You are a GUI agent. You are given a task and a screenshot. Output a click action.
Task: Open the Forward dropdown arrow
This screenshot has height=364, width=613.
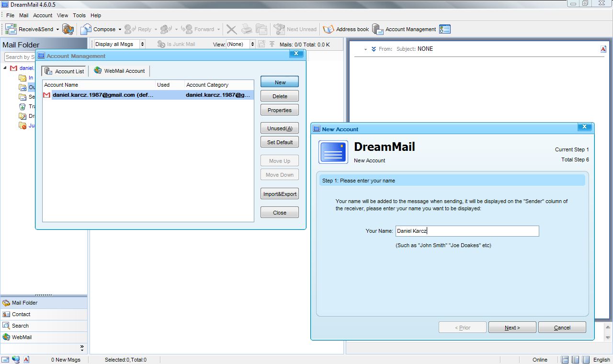click(x=218, y=29)
